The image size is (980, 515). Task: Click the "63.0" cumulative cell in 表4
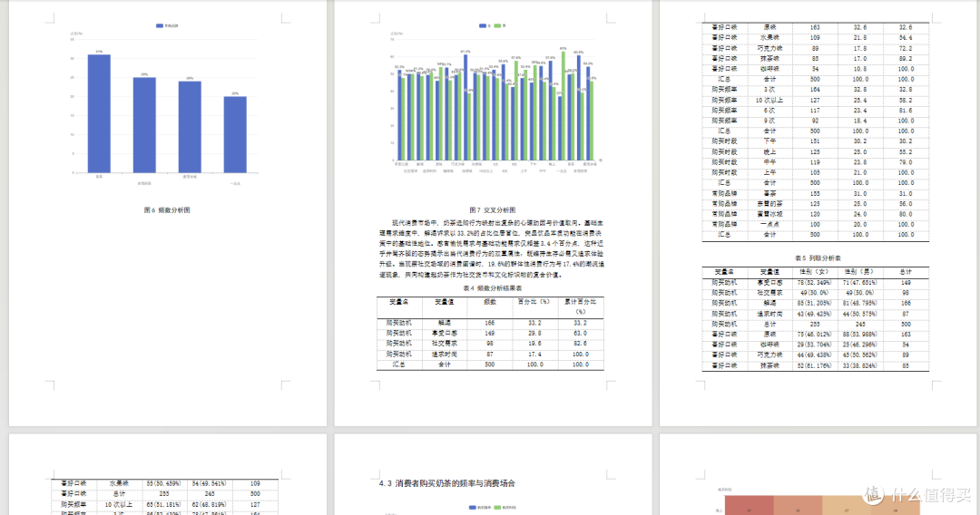coord(581,334)
